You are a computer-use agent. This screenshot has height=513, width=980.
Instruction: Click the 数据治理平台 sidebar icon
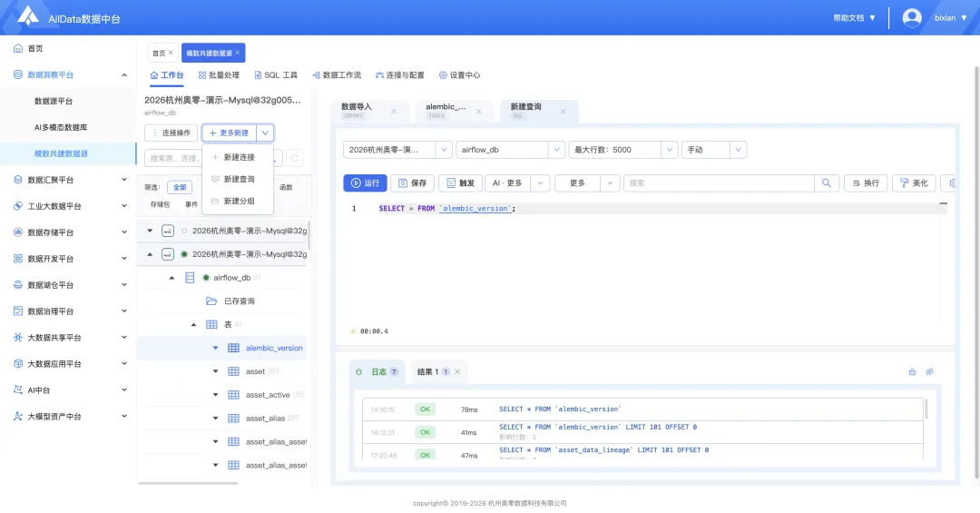pos(18,311)
